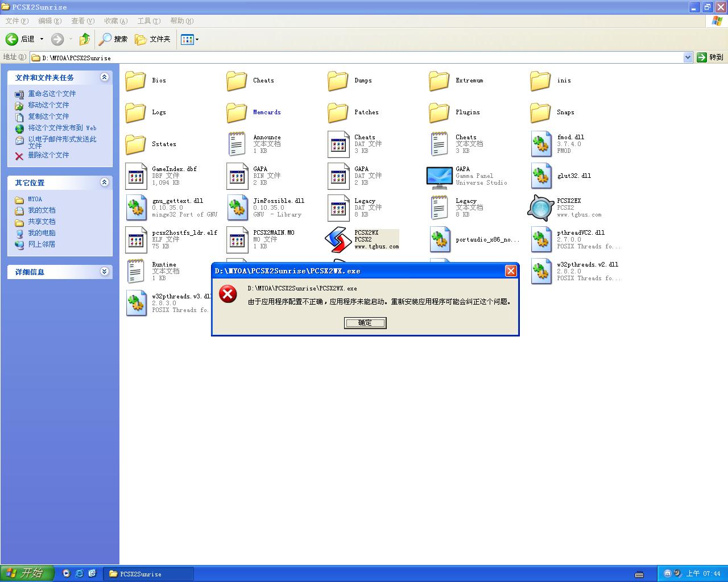The height and width of the screenshot is (582, 728).
Task: Open the Bios folder icon
Action: tap(135, 81)
